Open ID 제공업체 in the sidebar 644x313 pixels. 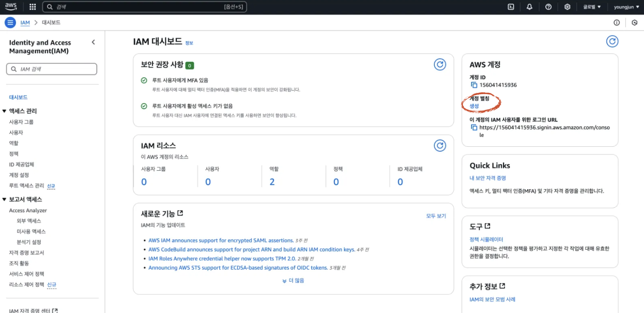(22, 164)
